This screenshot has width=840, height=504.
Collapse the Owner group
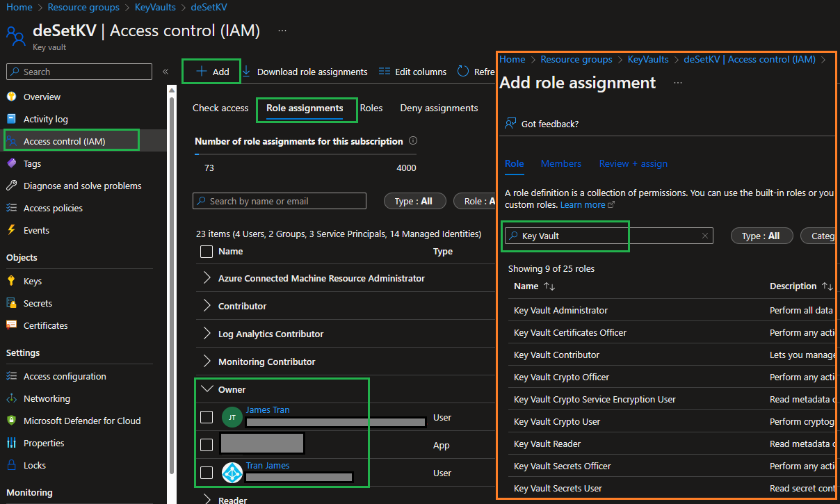(207, 389)
